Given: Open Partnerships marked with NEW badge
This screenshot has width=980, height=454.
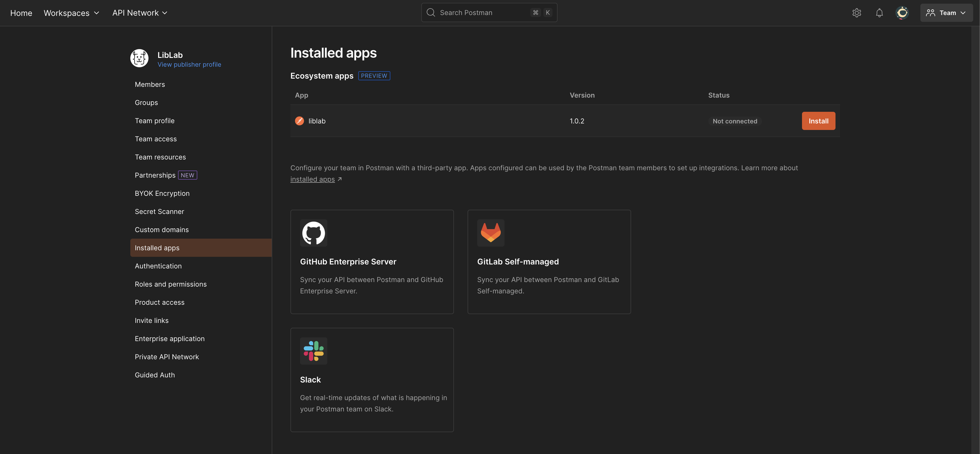Looking at the screenshot, I should coord(155,175).
